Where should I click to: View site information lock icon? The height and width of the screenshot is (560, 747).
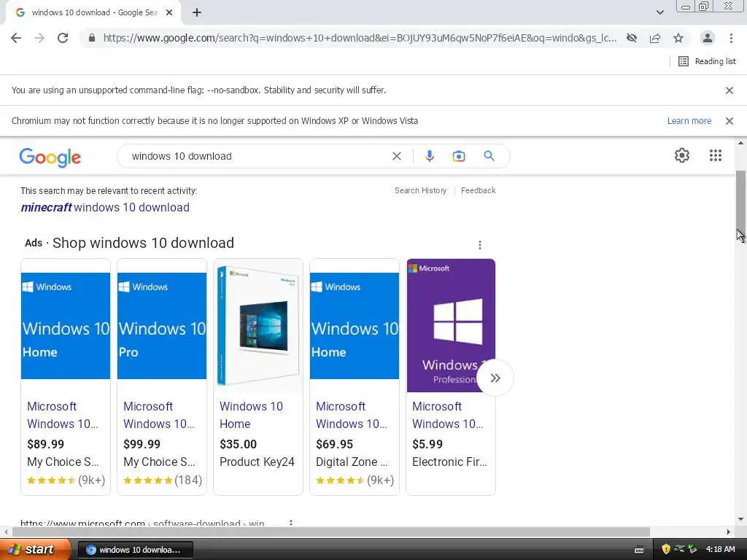click(92, 38)
